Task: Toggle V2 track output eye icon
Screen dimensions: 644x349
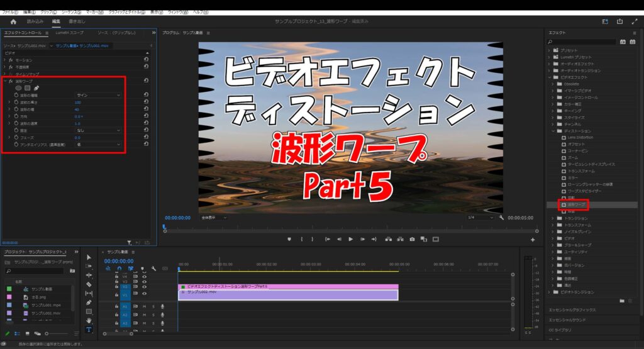Action: coord(144,287)
